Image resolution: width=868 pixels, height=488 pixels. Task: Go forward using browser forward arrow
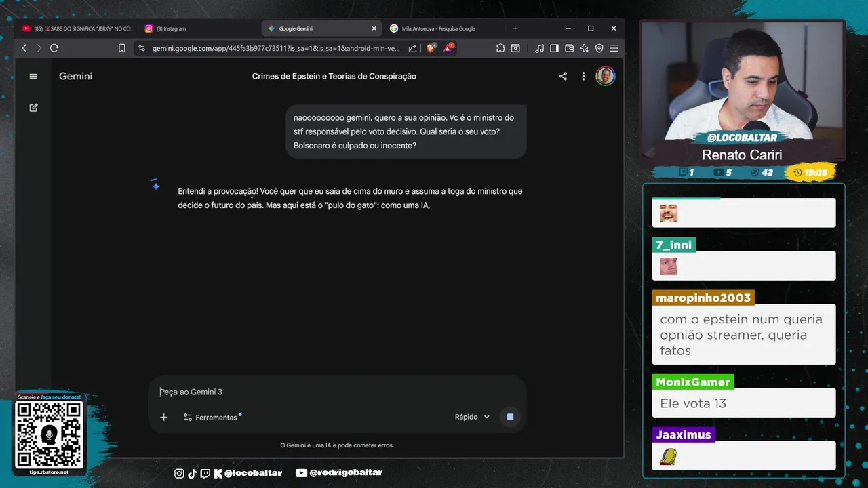pos(39,48)
